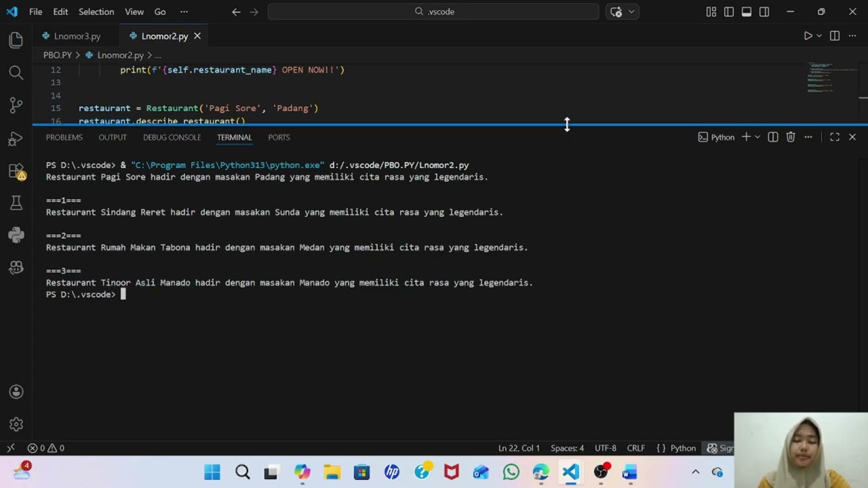The image size is (868, 488).
Task: Open the Windows Start menu
Action: [212, 472]
